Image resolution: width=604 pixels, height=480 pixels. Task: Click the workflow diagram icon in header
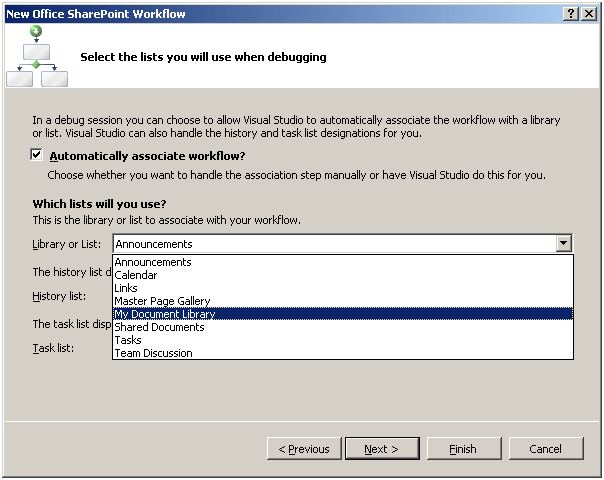(37, 56)
